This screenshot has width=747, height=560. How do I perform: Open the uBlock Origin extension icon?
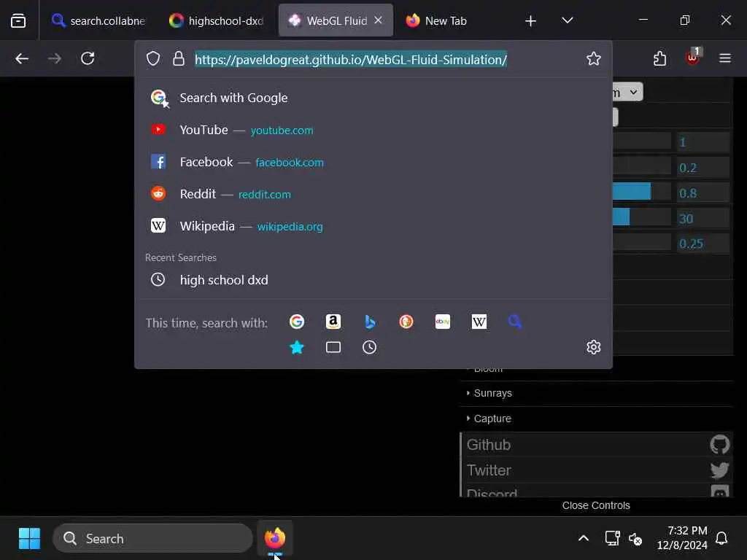point(693,58)
